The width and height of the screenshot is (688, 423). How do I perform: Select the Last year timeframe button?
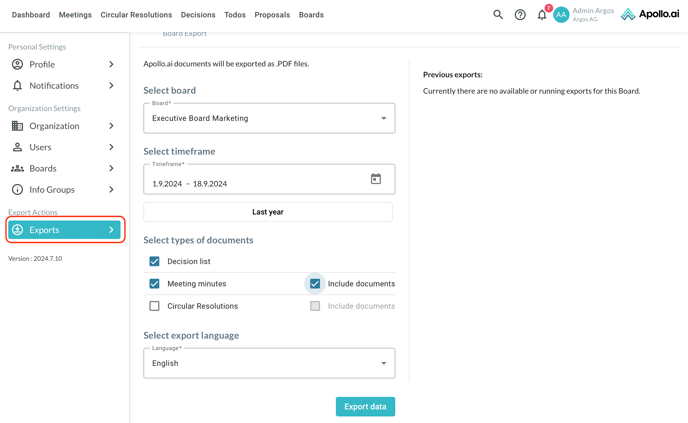(268, 212)
